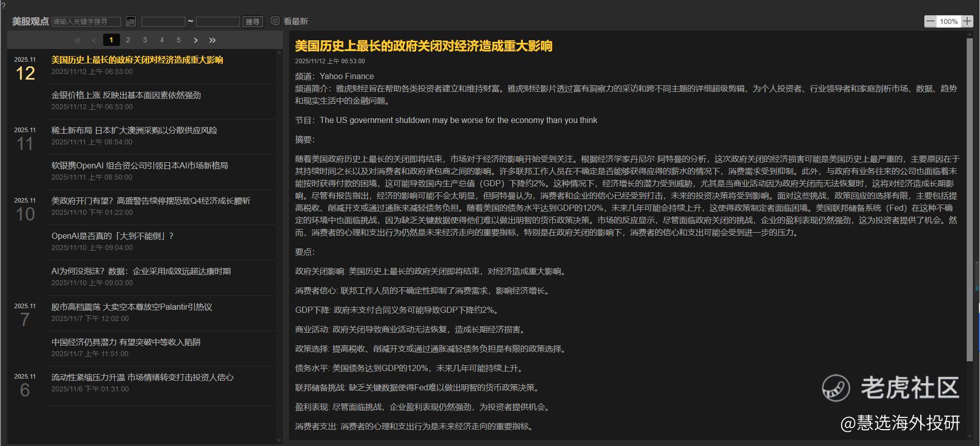Click the end date input field
The height and width of the screenshot is (446, 980).
tap(218, 21)
